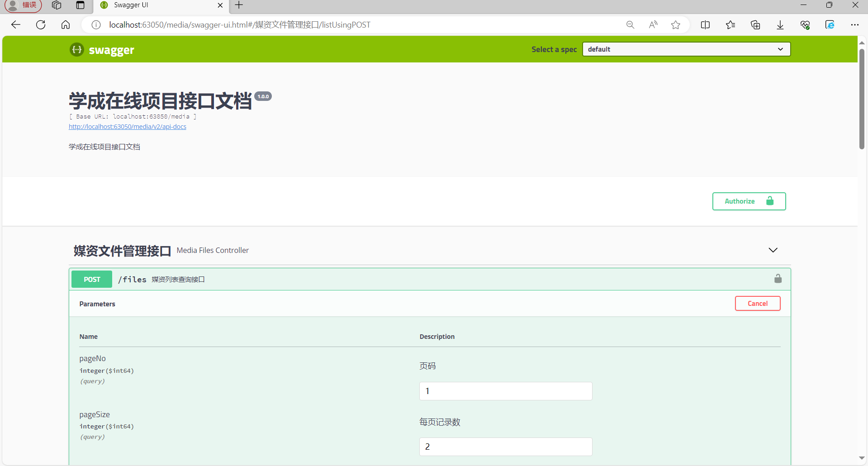The width and height of the screenshot is (868, 466).
Task: Open the browser collections panel
Action: tap(755, 25)
